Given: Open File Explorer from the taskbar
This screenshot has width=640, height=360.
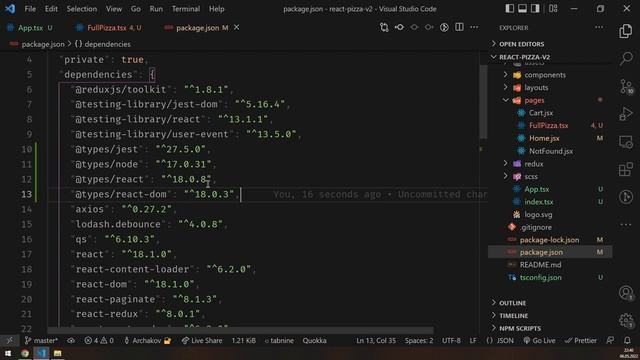Looking at the screenshot, I should click(x=58, y=353).
